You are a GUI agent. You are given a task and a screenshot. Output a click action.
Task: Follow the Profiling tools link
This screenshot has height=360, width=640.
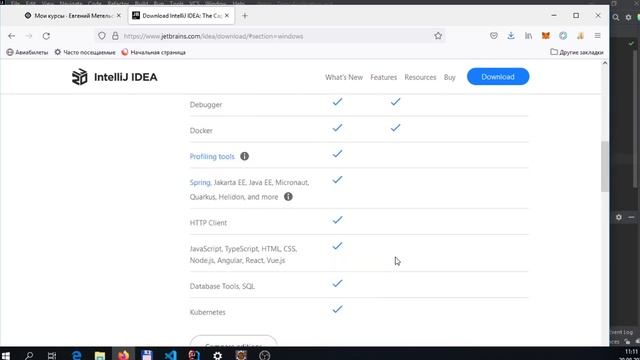pos(212,156)
